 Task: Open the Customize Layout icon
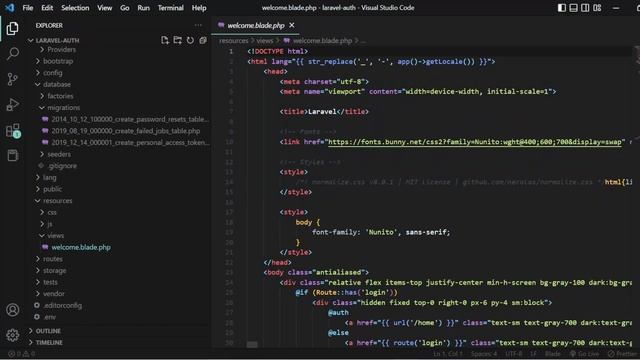(x=597, y=8)
